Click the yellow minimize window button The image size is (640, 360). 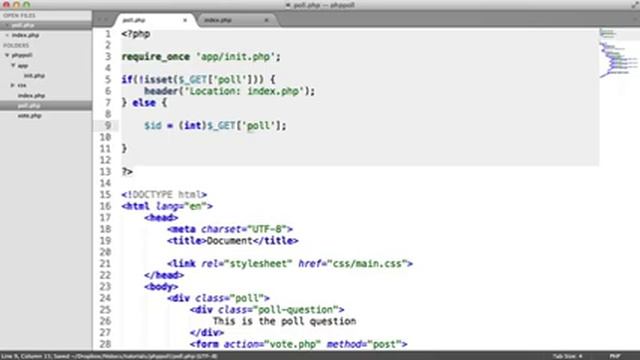(x=16, y=5)
